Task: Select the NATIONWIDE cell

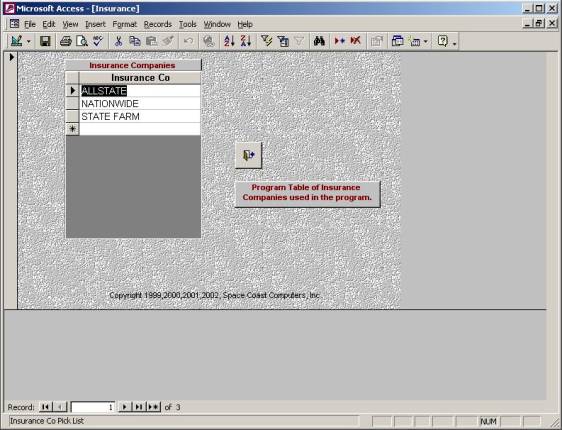Action: click(140, 104)
